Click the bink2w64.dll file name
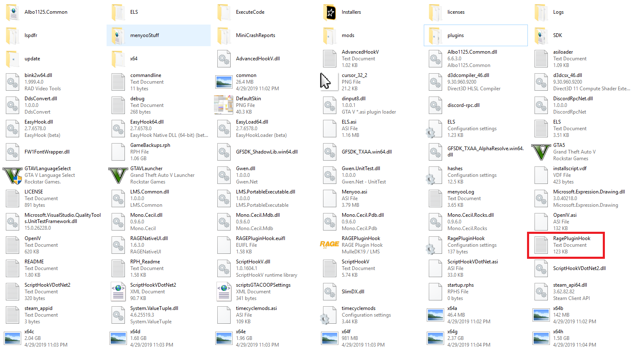This screenshot has width=644, height=357. click(x=38, y=75)
